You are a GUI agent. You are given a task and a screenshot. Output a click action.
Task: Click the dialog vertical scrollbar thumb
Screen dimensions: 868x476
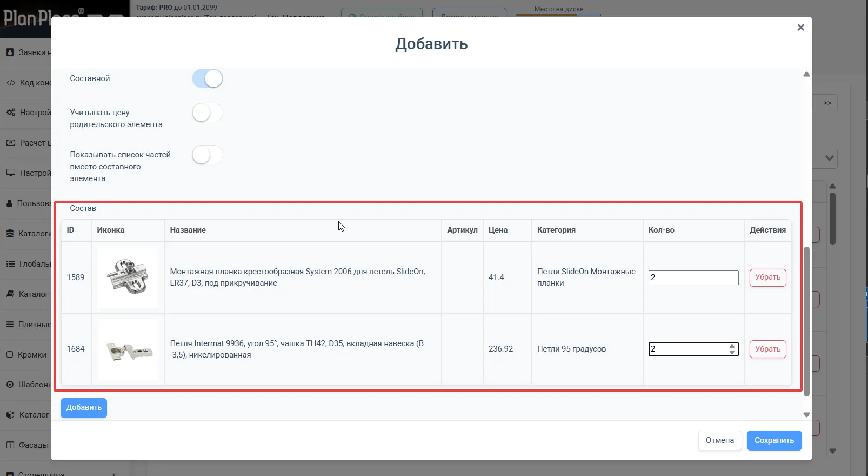[806, 321]
